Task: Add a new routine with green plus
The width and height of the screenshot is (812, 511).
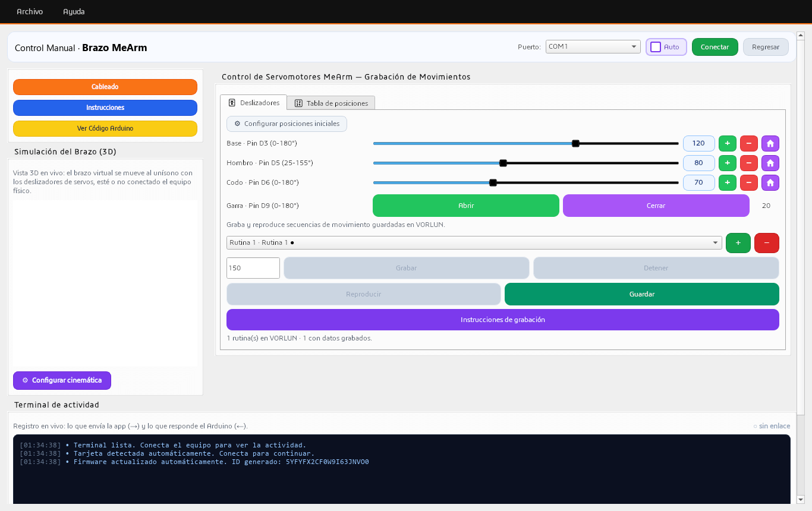Action: click(738, 242)
